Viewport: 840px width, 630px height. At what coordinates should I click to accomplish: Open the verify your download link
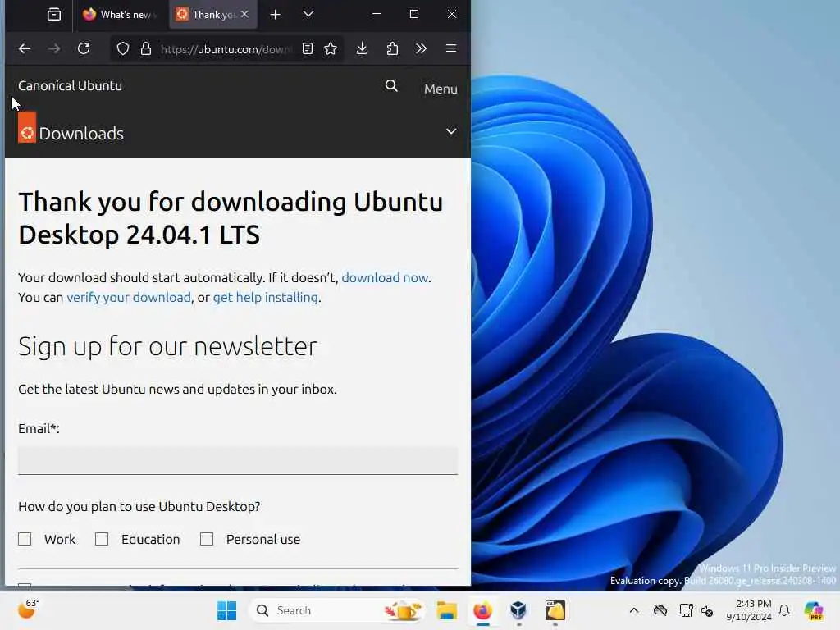(x=129, y=297)
